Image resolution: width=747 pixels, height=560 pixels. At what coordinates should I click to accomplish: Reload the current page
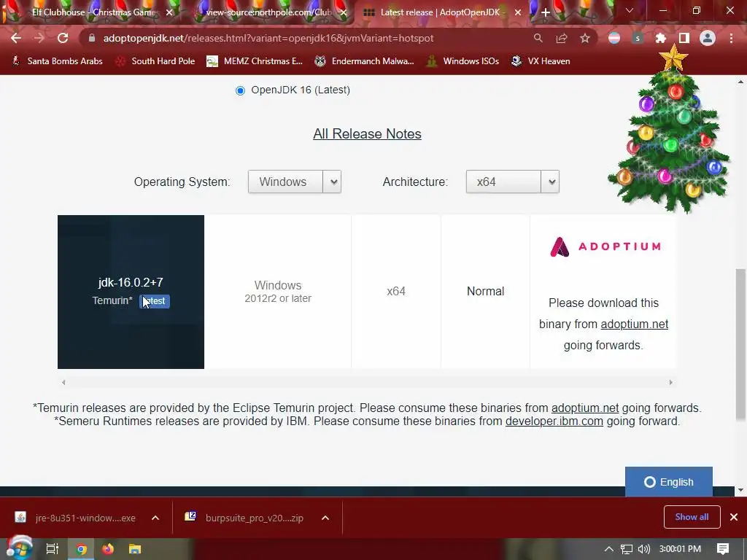coord(63,38)
